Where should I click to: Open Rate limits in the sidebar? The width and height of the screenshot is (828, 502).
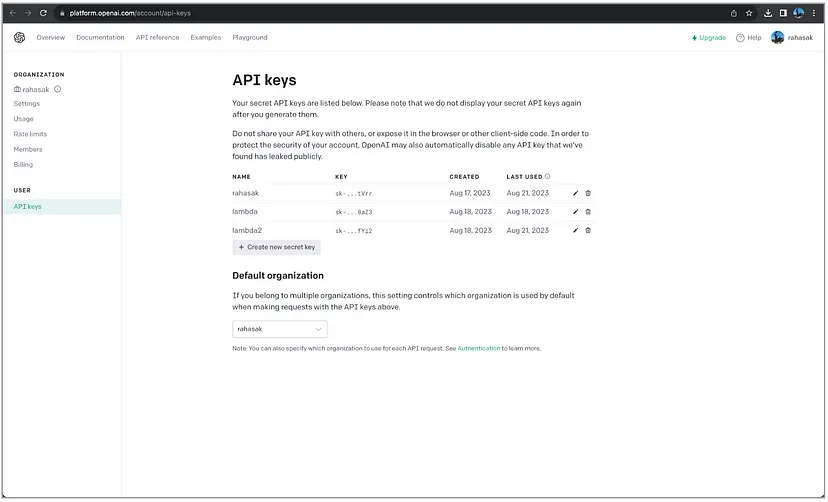[30, 134]
